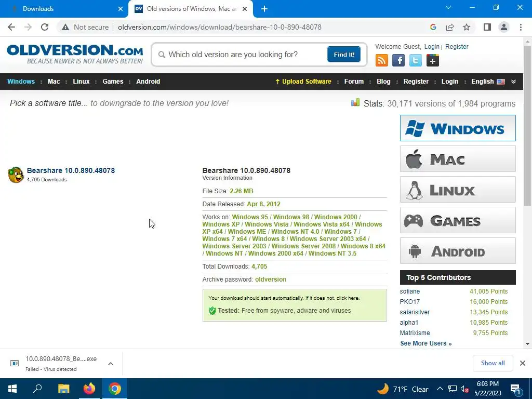532x399 pixels.
Task: Click the Bearshare bear icon
Action: [16, 175]
